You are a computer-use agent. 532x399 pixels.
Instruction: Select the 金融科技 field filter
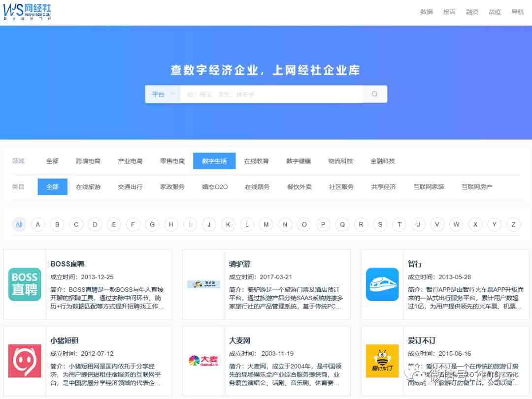tap(383, 161)
